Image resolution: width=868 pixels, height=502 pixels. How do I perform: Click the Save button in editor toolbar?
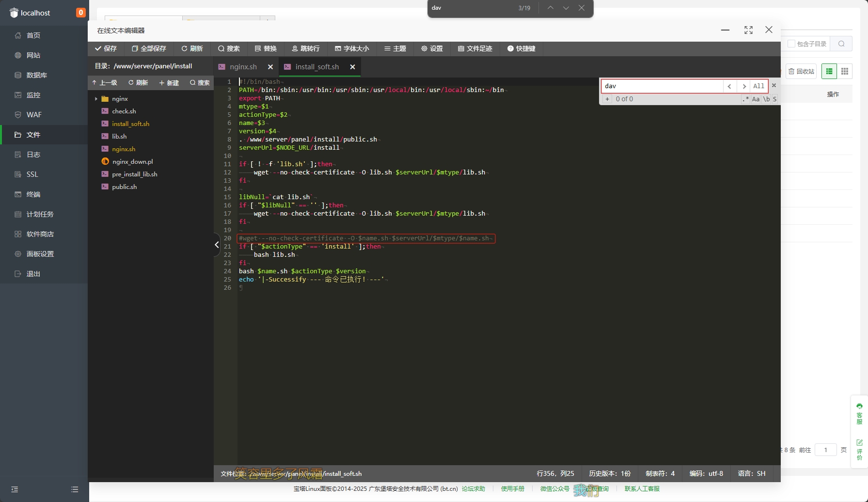(x=106, y=48)
